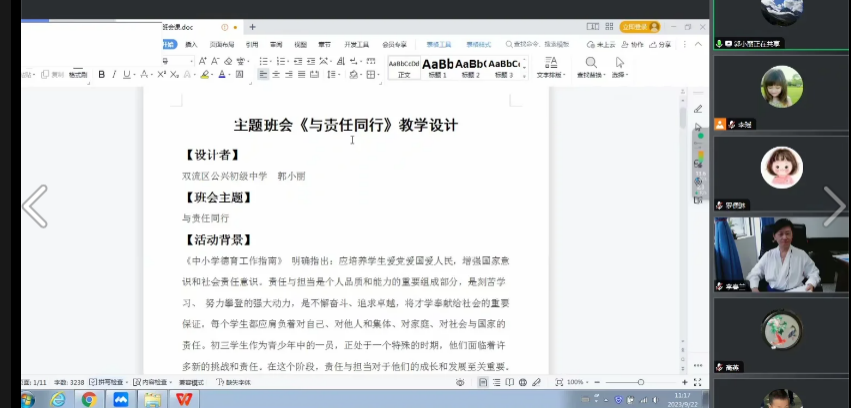The height and width of the screenshot is (408, 851).
Task: Open 拼写检查 status bar dropdown
Action: [109, 382]
